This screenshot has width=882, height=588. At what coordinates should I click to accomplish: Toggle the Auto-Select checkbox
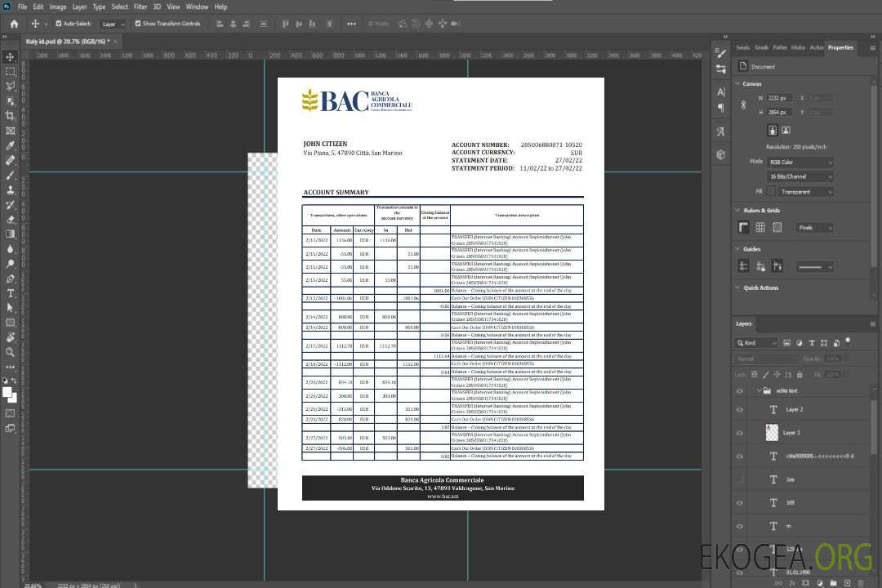click(x=59, y=24)
